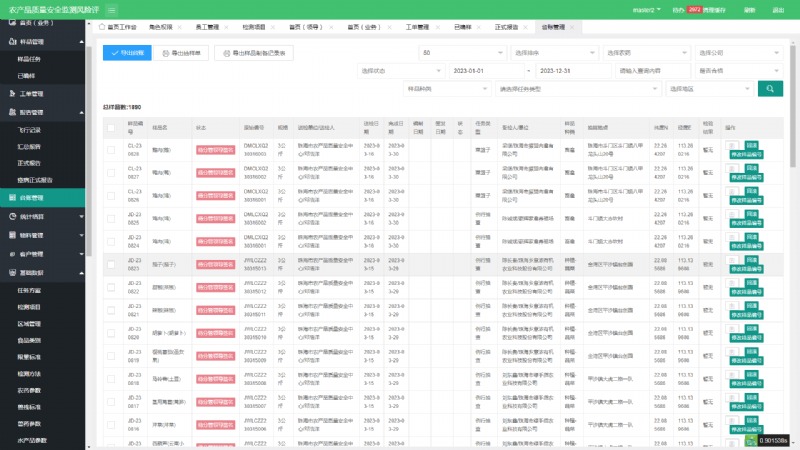
Task: Check the row JD-23 0822 checkbox
Action: [111, 287]
